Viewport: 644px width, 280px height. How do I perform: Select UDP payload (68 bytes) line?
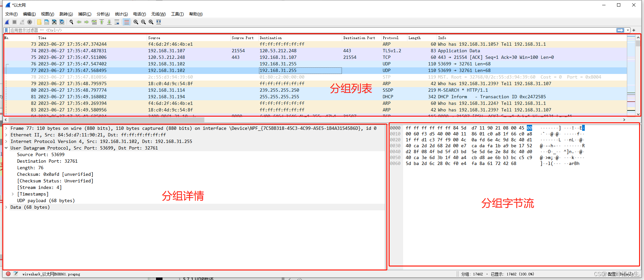point(46,200)
